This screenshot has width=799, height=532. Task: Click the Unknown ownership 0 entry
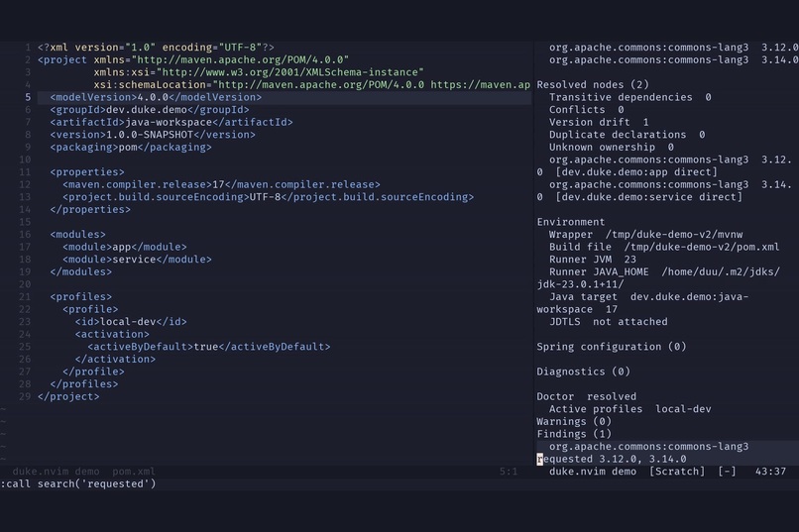pos(611,148)
